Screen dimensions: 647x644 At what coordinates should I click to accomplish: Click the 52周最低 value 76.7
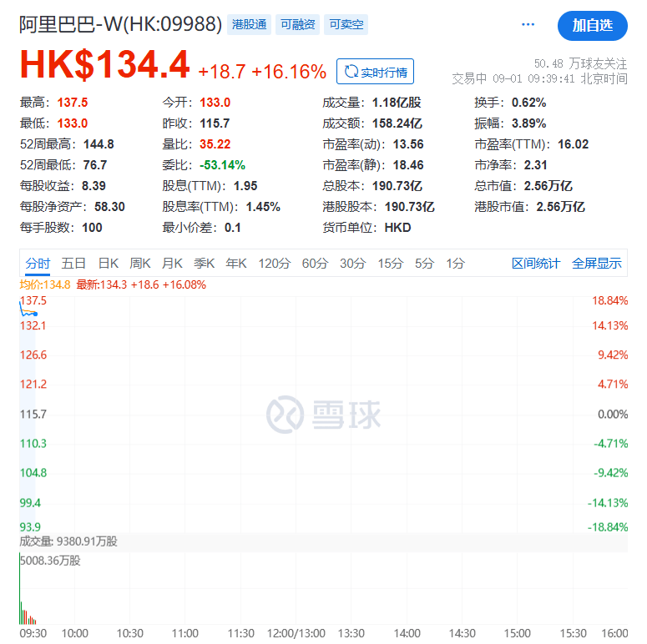pyautogui.click(x=95, y=165)
